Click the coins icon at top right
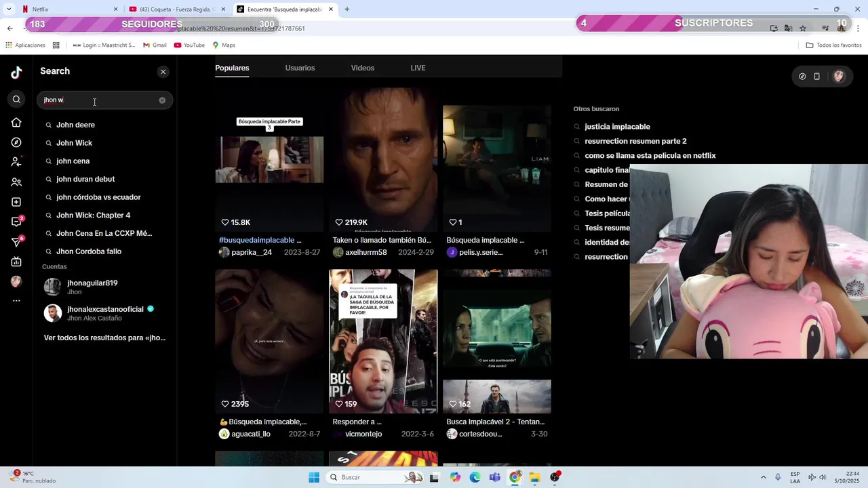 (802, 77)
